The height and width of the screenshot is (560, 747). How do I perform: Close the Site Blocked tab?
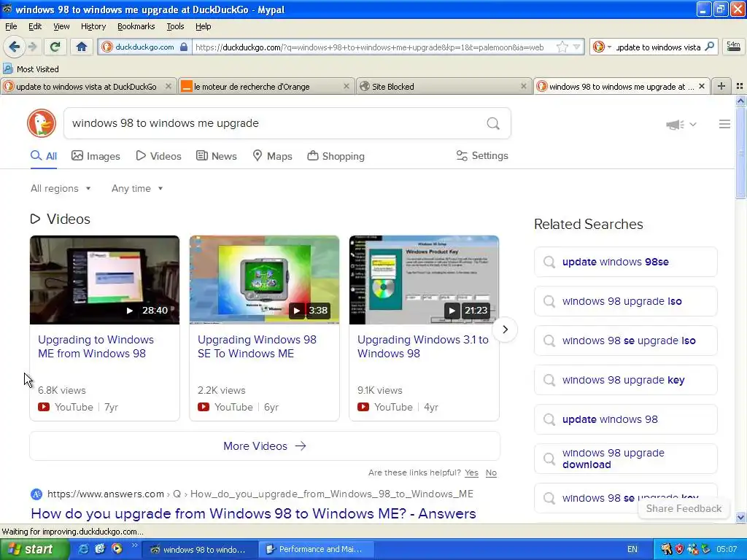pyautogui.click(x=524, y=86)
